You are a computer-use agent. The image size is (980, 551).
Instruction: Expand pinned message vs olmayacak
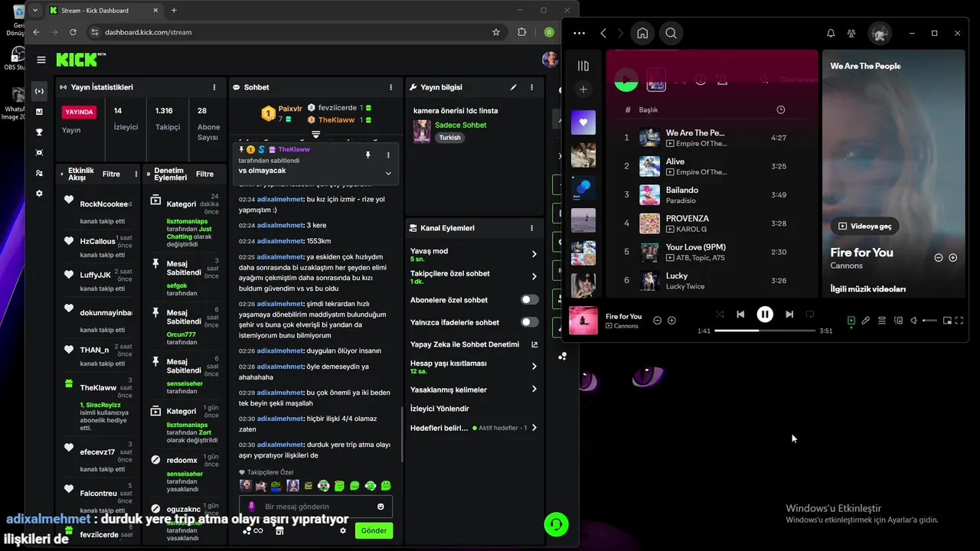(x=387, y=173)
